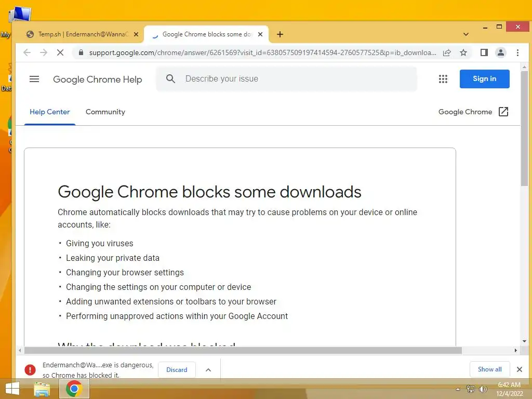Click Show all downloads

(489, 369)
